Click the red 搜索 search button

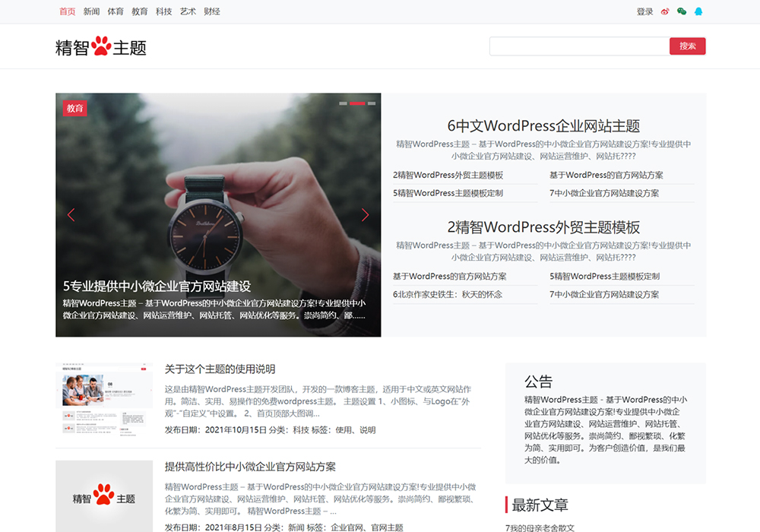click(688, 46)
